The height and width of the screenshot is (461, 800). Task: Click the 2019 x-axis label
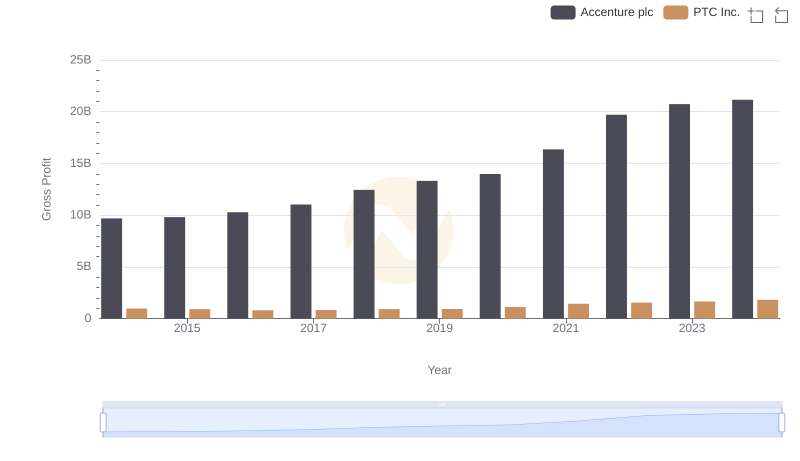tap(439, 328)
